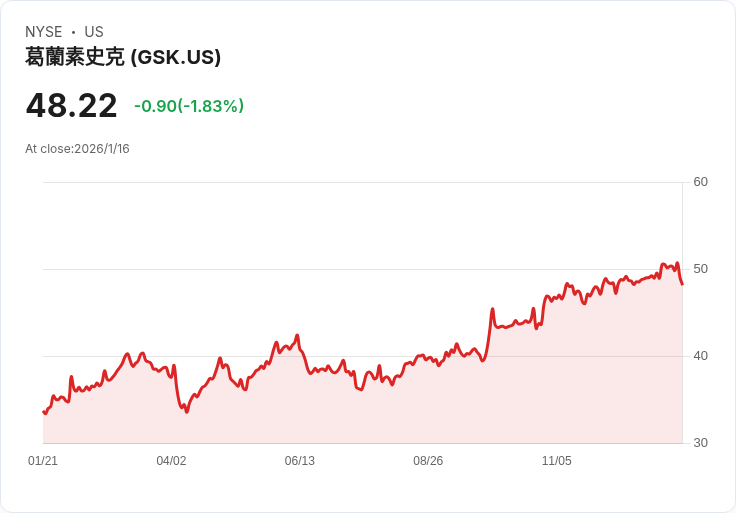Click the At close:2026/1/16 timestamp
This screenshot has width=736, height=513.
pyautogui.click(x=77, y=149)
